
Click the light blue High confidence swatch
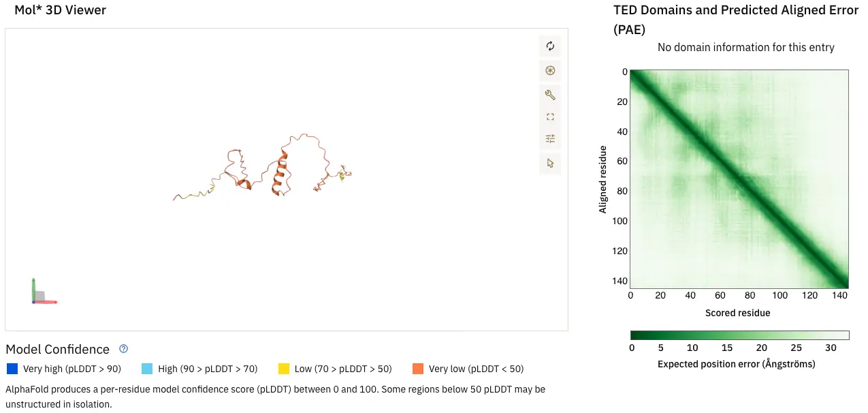click(x=147, y=369)
